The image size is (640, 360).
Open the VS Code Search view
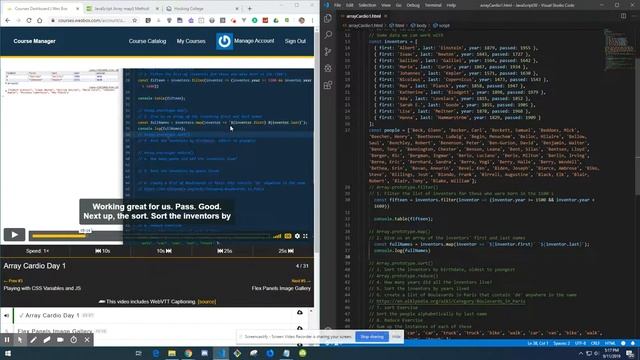[x=328, y=35]
